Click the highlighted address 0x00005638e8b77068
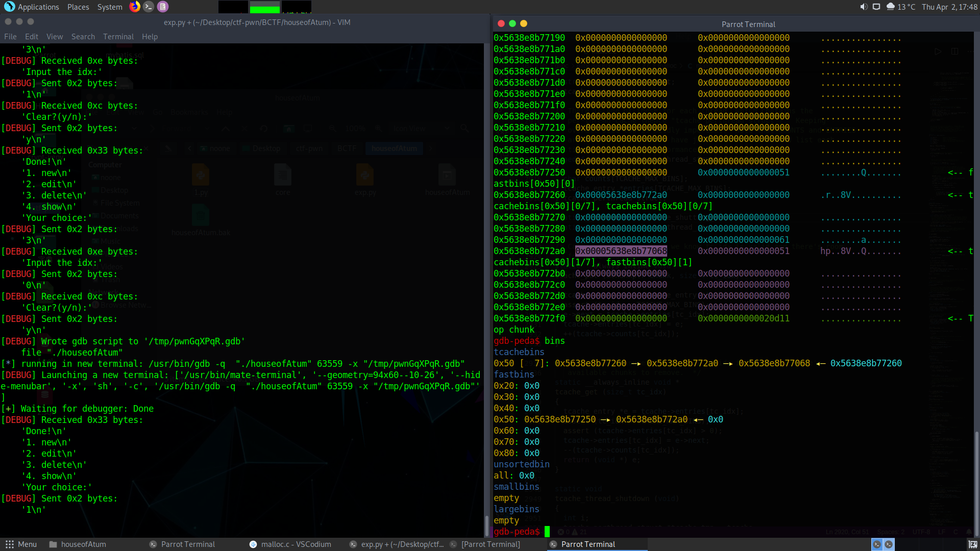The width and height of the screenshot is (980, 551). 621,251
